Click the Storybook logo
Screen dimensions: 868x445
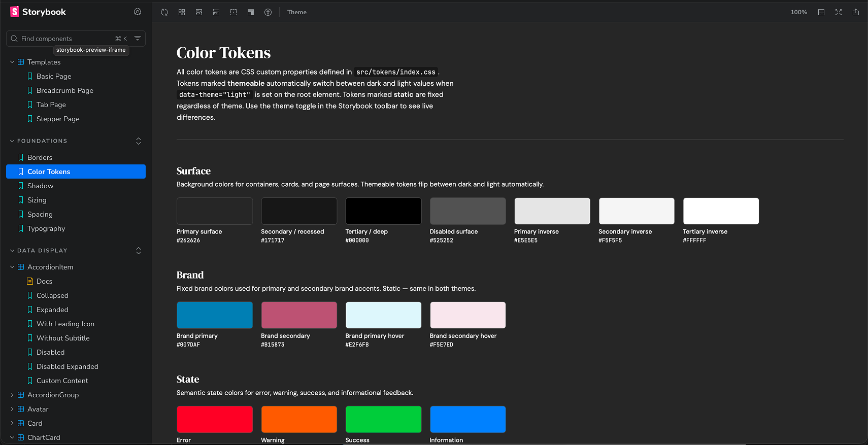38,12
